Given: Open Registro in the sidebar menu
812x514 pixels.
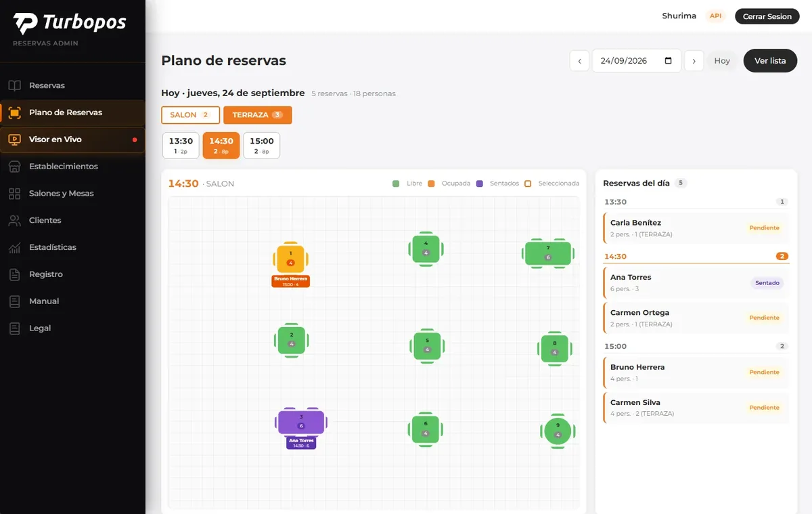Looking at the screenshot, I should click(72, 274).
